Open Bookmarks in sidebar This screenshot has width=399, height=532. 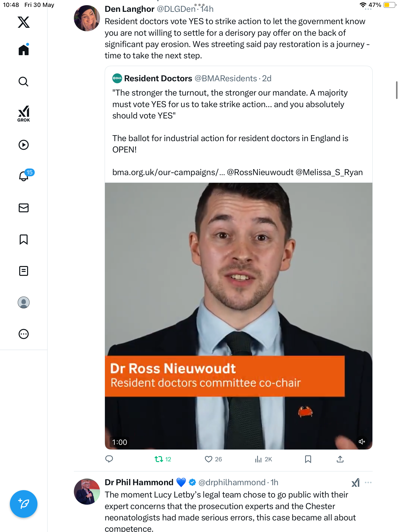pos(24,239)
